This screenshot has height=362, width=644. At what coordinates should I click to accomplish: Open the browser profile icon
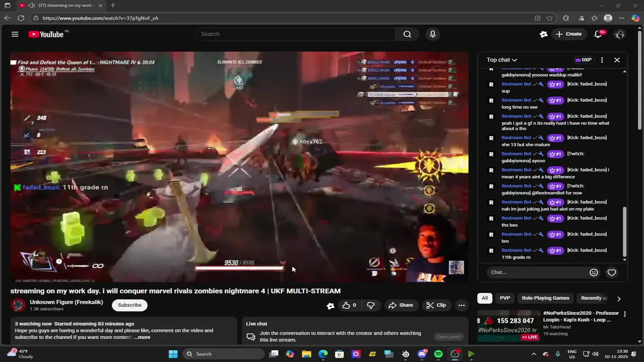coord(608,18)
